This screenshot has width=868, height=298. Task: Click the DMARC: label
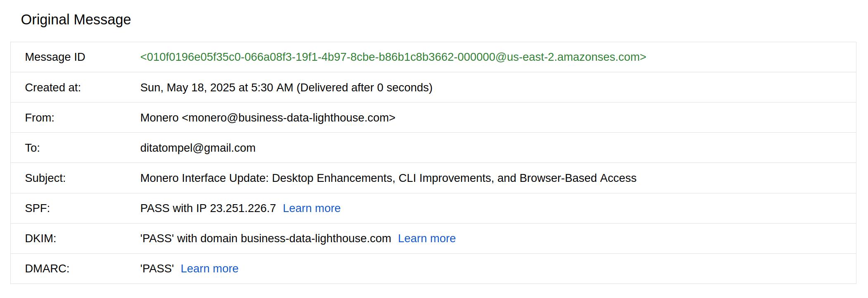coord(47,269)
